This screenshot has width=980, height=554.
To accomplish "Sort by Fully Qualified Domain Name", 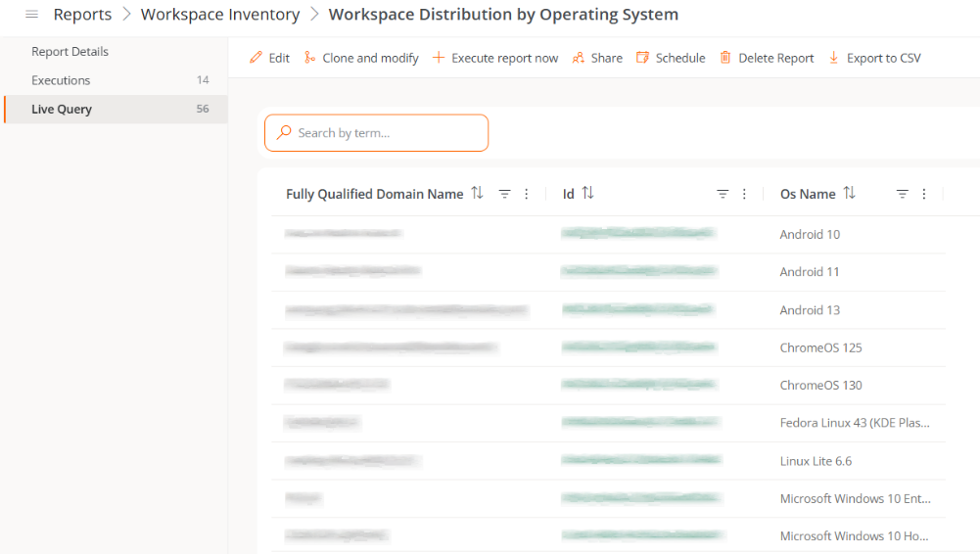I will (478, 194).
